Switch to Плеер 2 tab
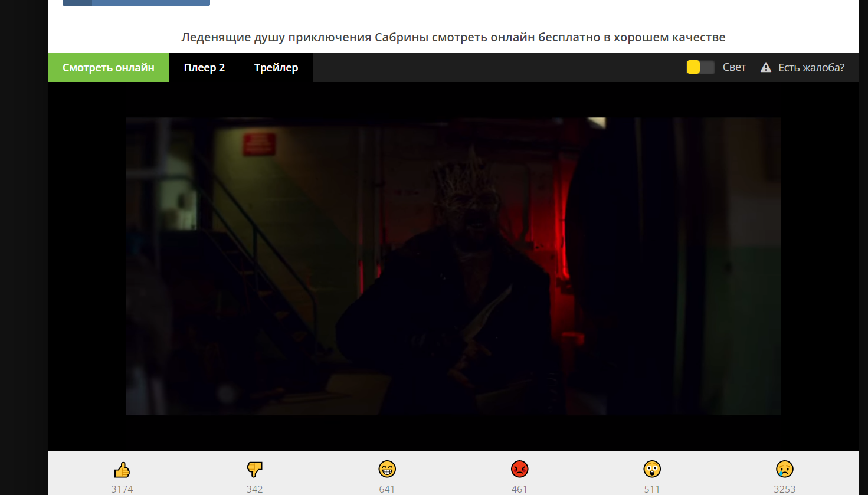Image resolution: width=868 pixels, height=495 pixels. click(204, 67)
